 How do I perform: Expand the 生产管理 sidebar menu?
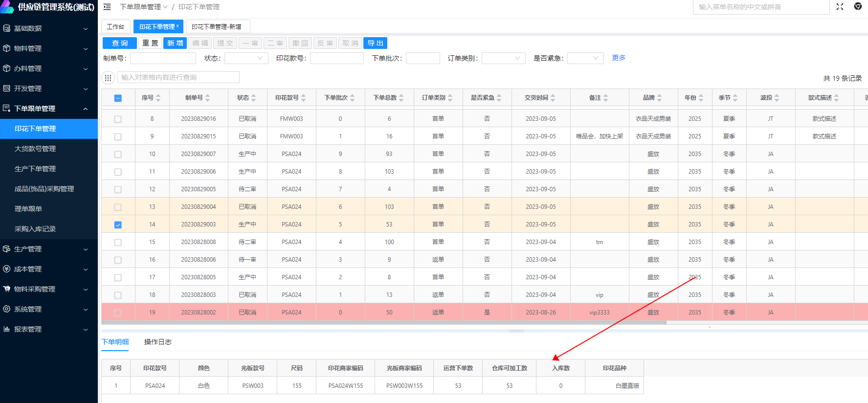coord(49,249)
